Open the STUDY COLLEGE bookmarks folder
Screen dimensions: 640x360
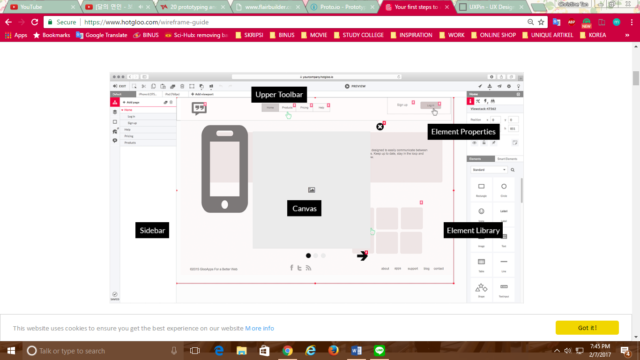[x=359, y=35]
